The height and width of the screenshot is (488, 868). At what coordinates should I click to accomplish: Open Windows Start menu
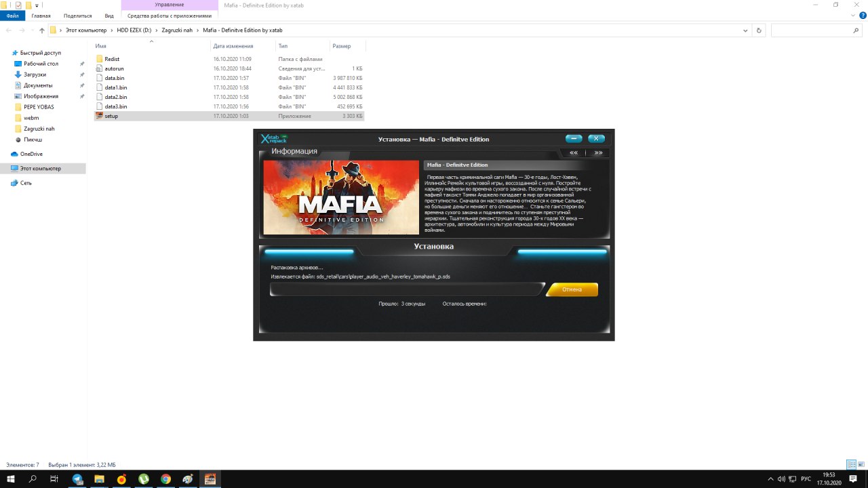(x=11, y=479)
